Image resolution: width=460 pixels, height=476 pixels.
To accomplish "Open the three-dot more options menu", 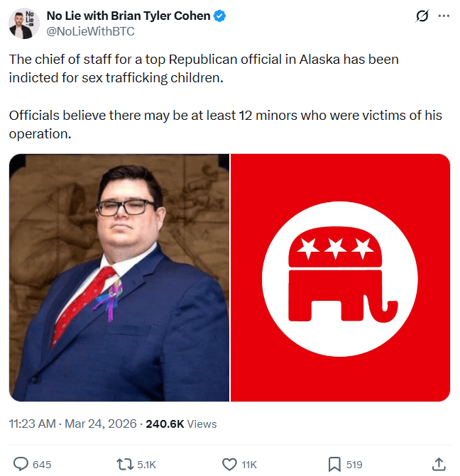I will (x=444, y=16).
